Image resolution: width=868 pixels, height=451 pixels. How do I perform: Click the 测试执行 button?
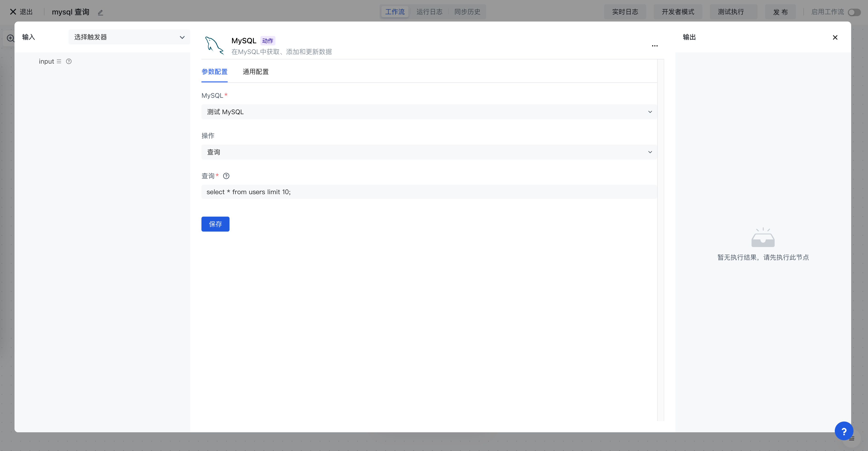click(x=730, y=12)
